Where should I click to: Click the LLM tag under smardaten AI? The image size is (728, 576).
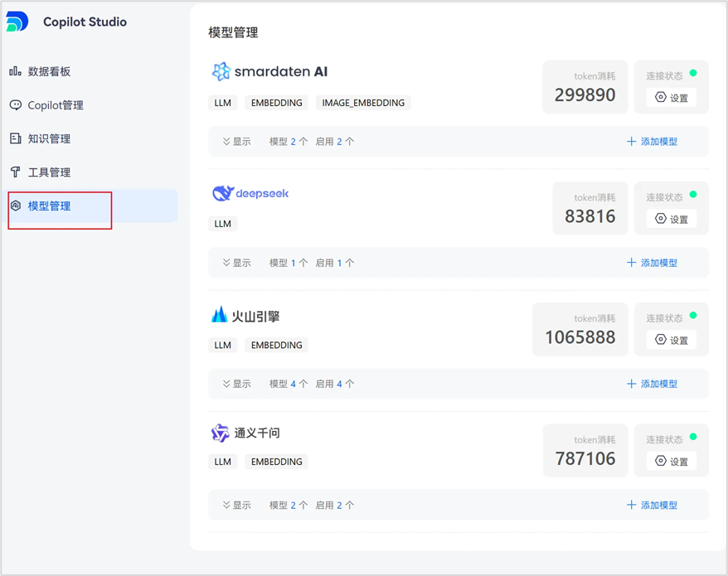[223, 103]
